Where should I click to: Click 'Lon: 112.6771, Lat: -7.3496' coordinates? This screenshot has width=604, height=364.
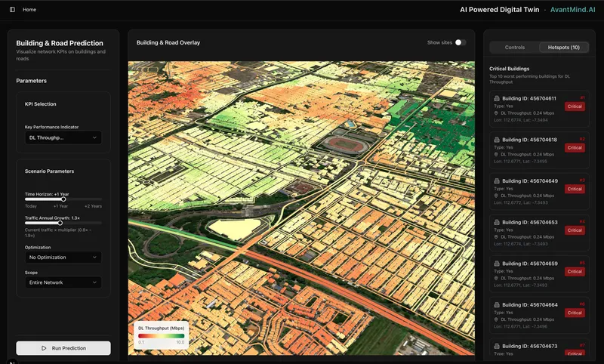tap(521, 327)
